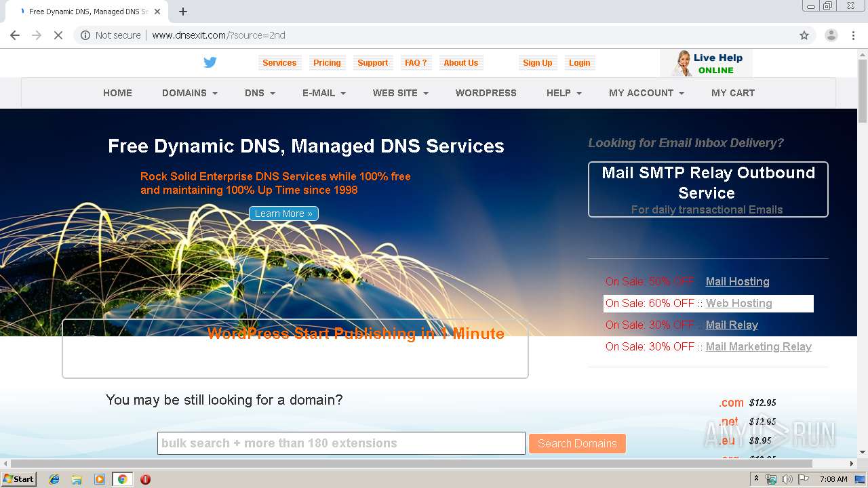Click the Learn More » button
Screen dimensions: 868x488
point(283,213)
